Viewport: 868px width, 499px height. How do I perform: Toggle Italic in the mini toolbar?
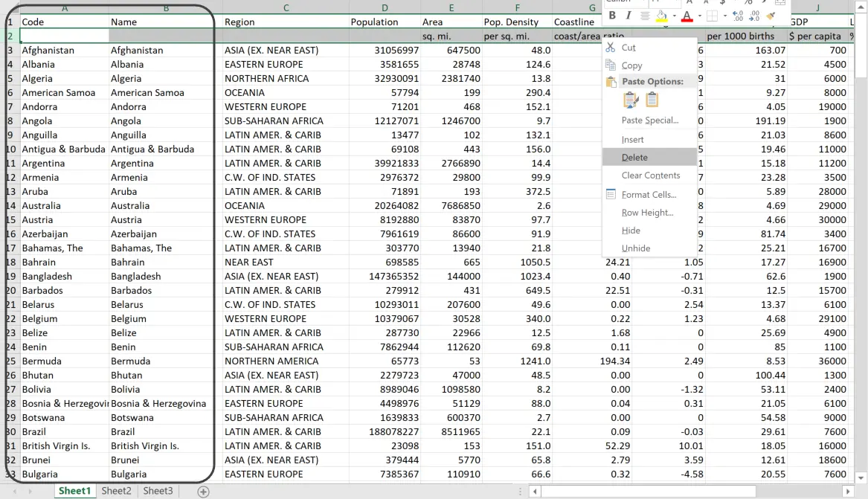(629, 16)
